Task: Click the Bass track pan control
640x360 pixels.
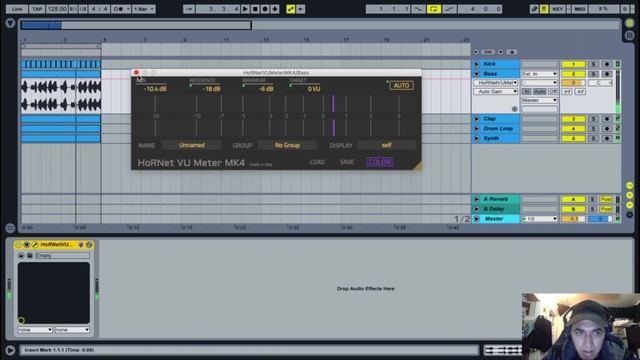Action: [x=600, y=83]
